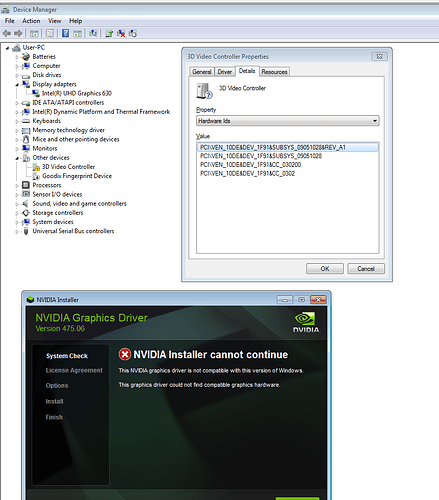Select hardware ID ending with CC_0302
The height and width of the screenshot is (500, 439).
(x=247, y=173)
